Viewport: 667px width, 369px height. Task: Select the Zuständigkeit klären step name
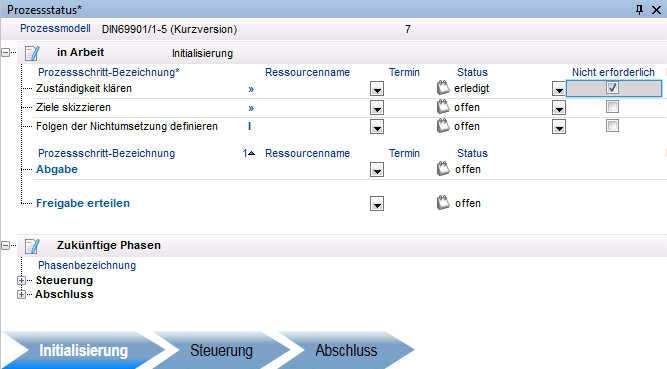click(84, 89)
